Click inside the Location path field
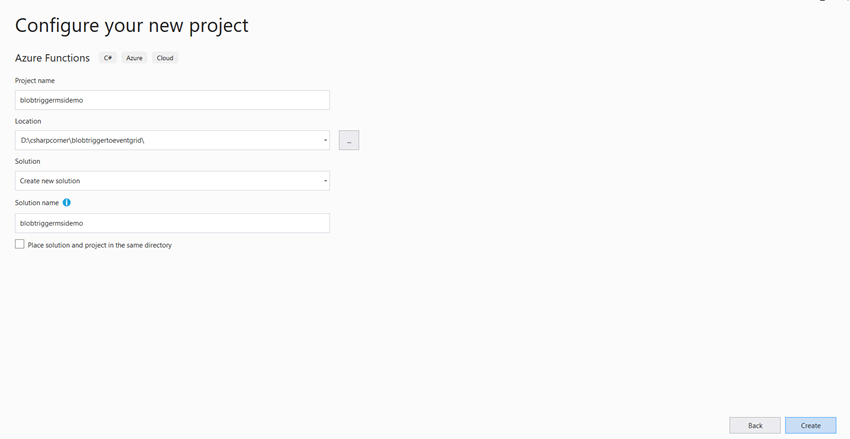850x439 pixels. (x=168, y=140)
